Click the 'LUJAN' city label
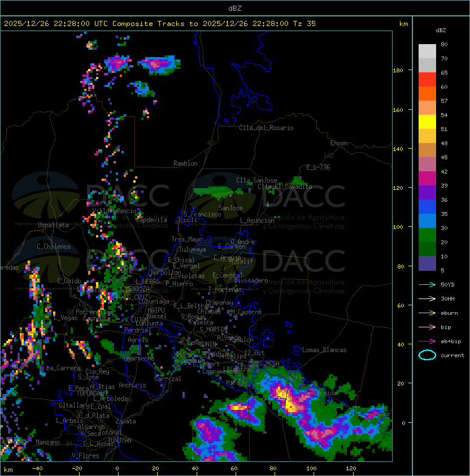This screenshot has height=476, width=470. pyautogui.click(x=140, y=319)
